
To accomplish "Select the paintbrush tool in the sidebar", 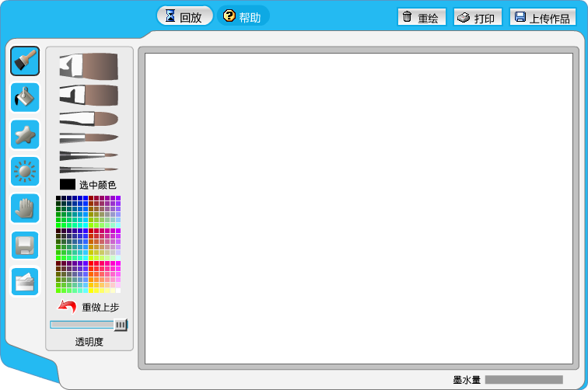I will 25,61.
